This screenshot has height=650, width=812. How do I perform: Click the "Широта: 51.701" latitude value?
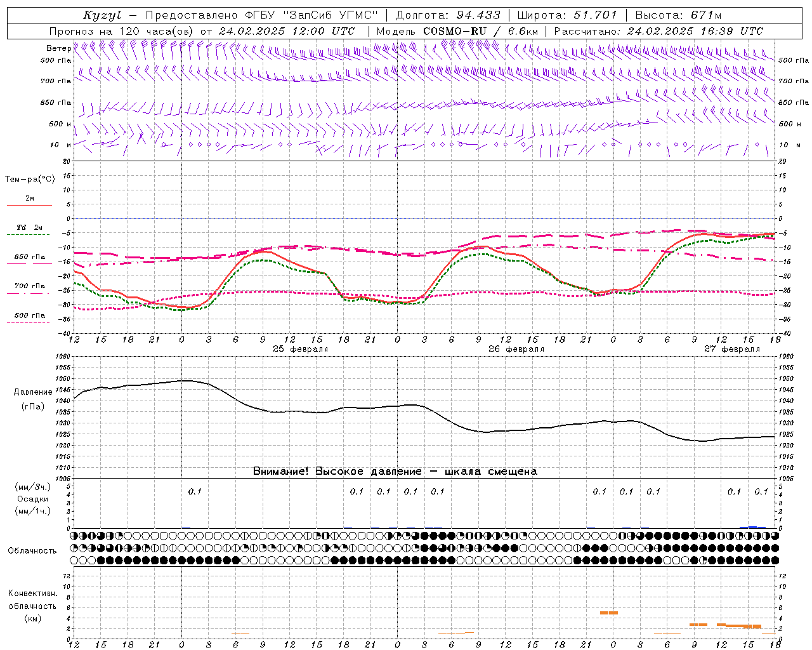point(567,15)
